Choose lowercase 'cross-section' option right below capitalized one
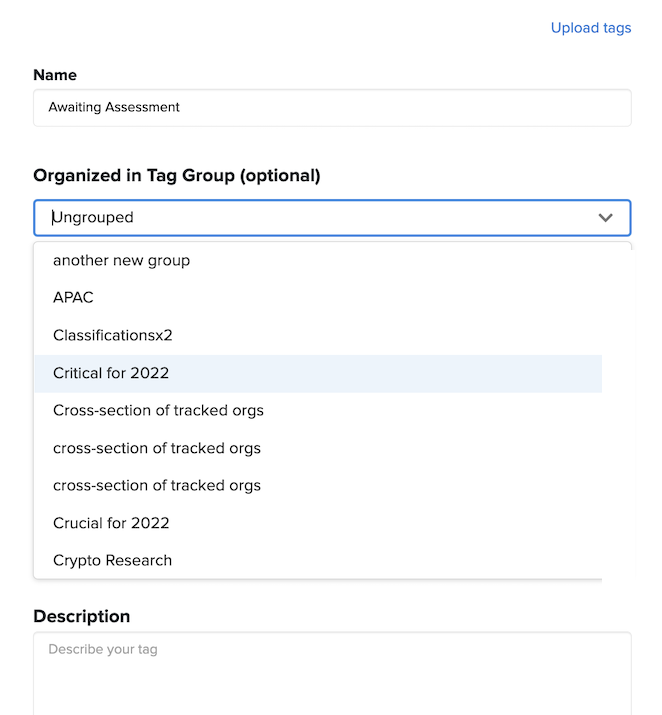This screenshot has width=662, height=715. (x=157, y=448)
